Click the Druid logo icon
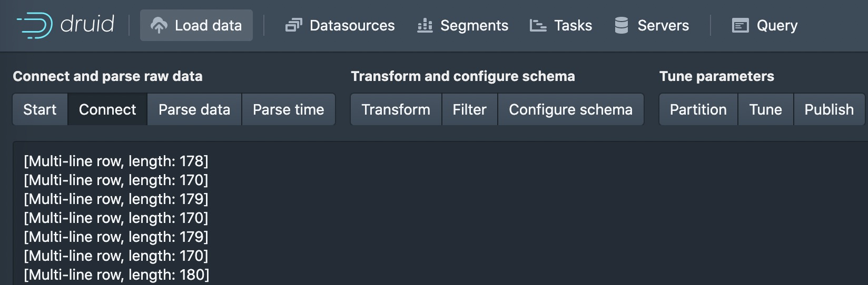The height and width of the screenshot is (285, 868). (x=35, y=25)
